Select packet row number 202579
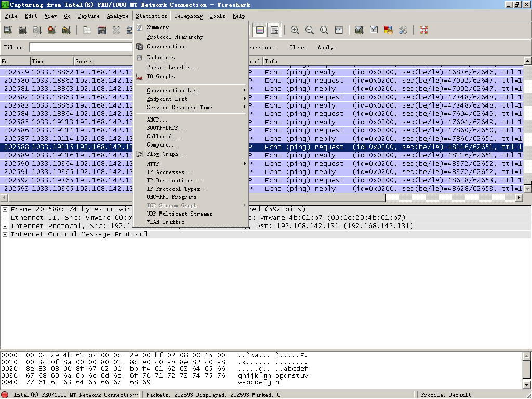Screen dimensions: 532x399 [262, 72]
